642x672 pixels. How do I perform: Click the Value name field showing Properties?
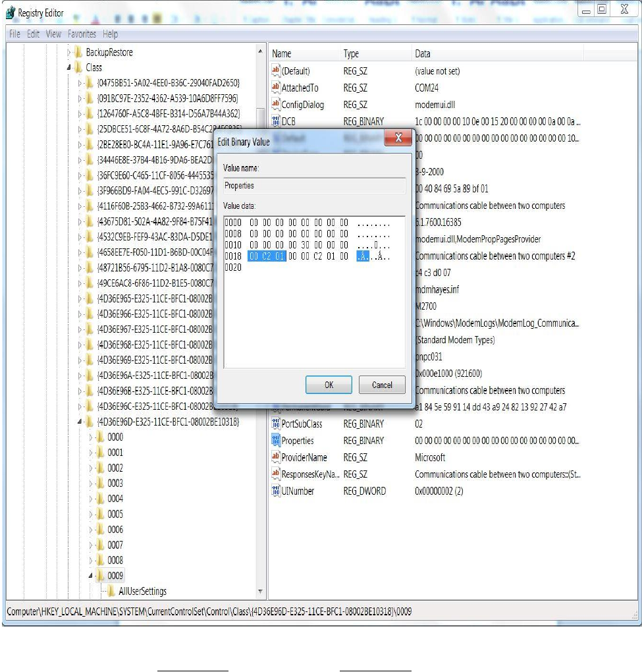click(x=314, y=186)
